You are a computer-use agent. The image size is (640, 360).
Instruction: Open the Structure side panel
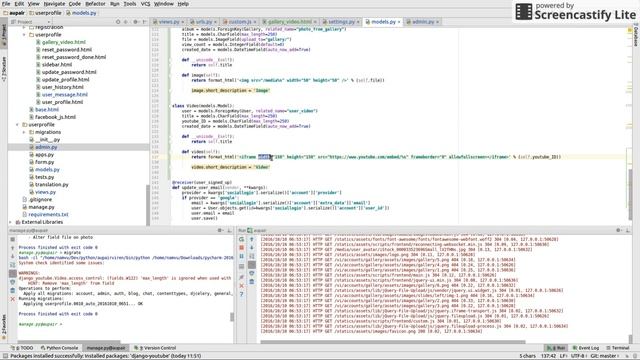(4, 68)
